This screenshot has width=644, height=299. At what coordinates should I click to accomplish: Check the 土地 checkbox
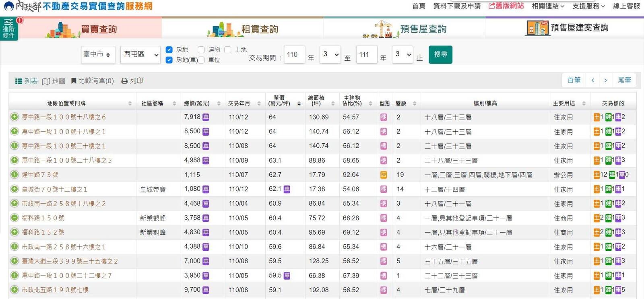pos(228,49)
